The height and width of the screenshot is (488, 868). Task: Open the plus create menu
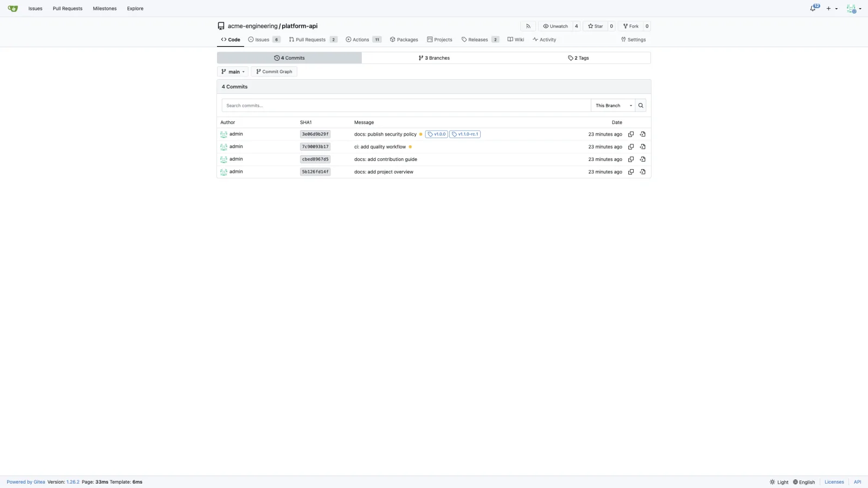click(832, 9)
